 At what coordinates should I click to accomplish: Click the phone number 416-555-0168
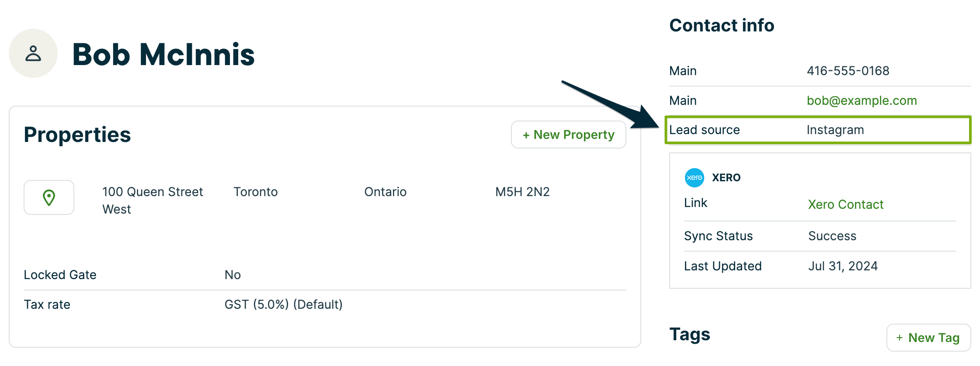(x=848, y=71)
